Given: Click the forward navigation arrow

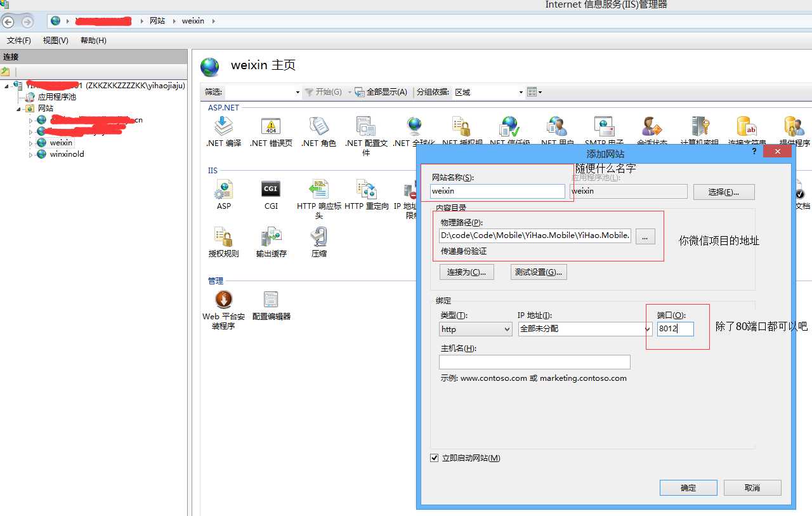Looking at the screenshot, I should click(27, 22).
